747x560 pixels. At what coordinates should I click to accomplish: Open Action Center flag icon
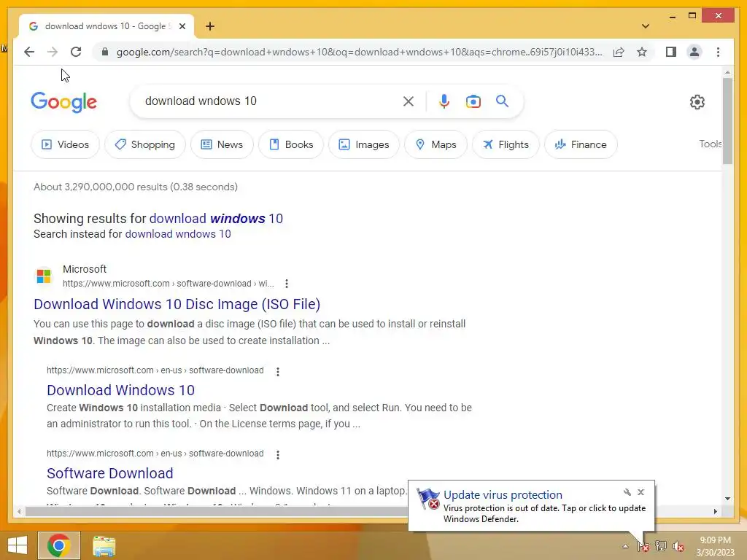[643, 546]
